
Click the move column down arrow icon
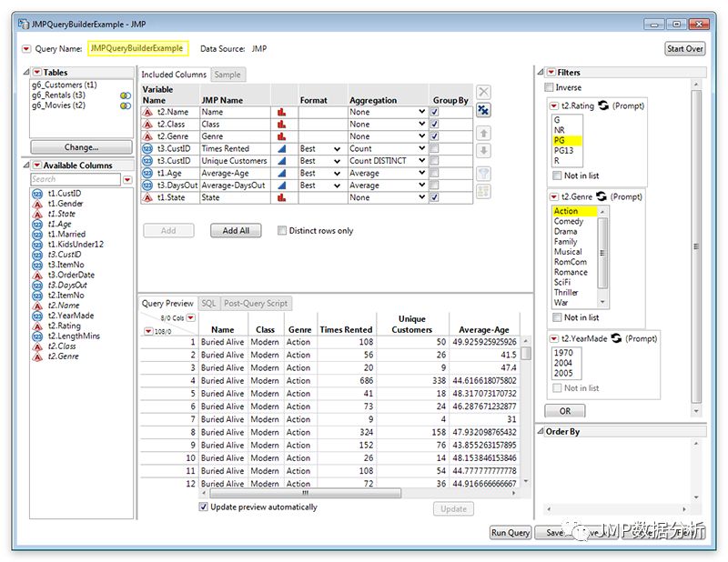pos(484,151)
